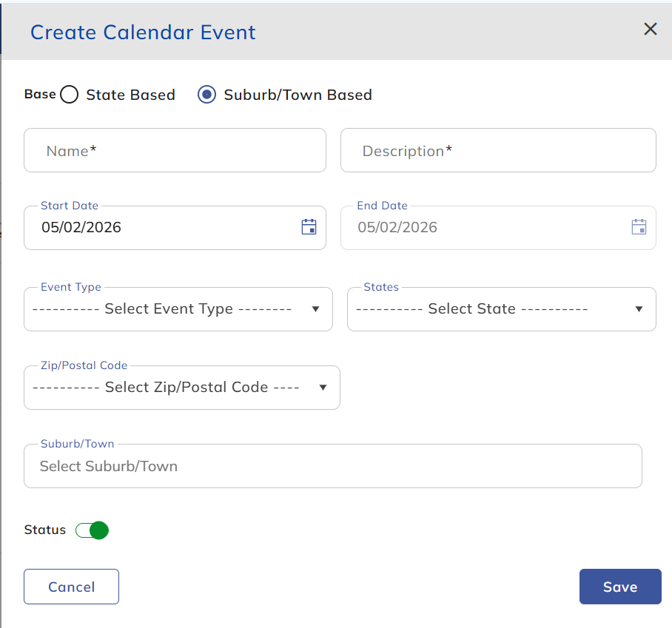Click the Create Calendar Event title
The height and width of the screenshot is (628, 672).
(143, 33)
